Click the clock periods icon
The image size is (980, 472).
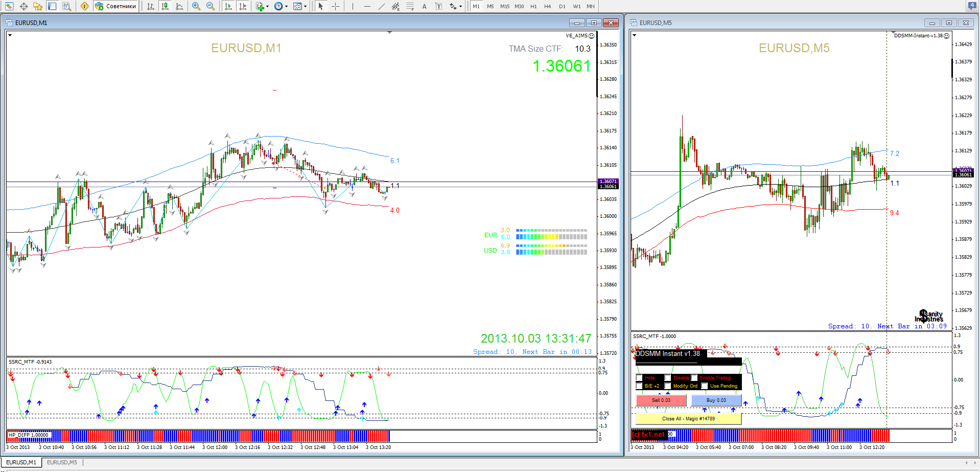click(278, 6)
